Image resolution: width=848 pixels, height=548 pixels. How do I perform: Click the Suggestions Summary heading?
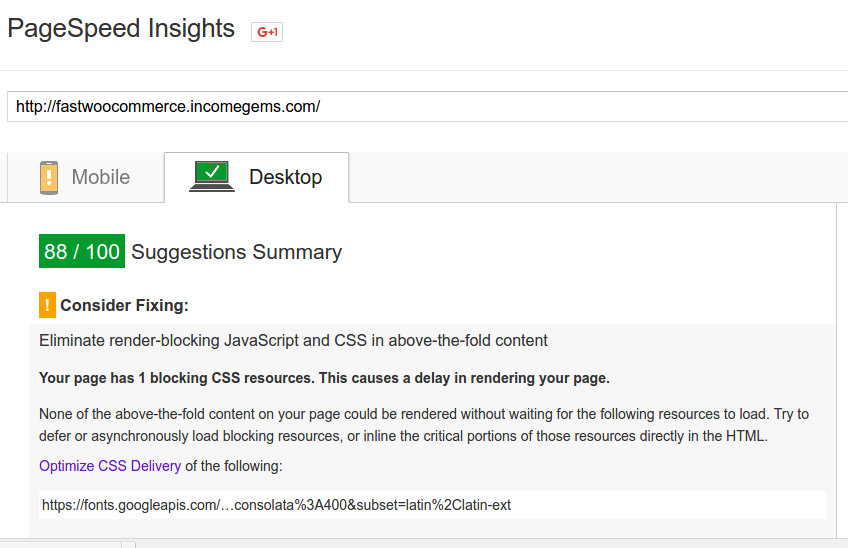(236, 252)
